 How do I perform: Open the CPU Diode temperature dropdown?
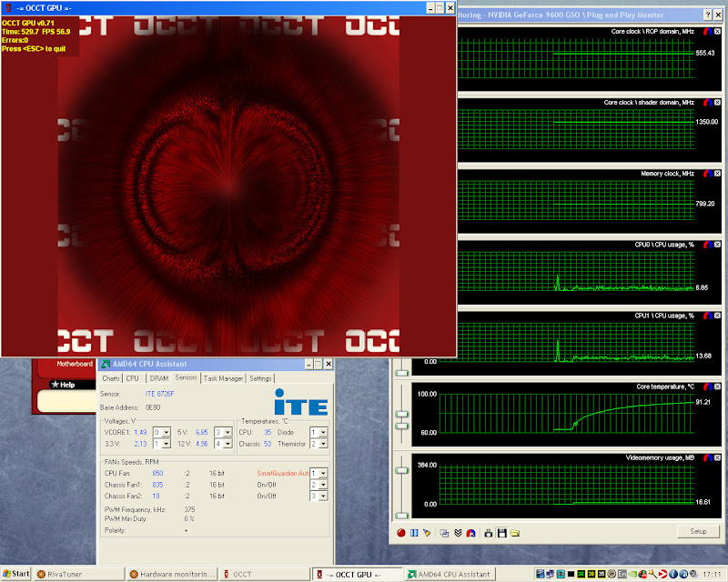pos(323,432)
